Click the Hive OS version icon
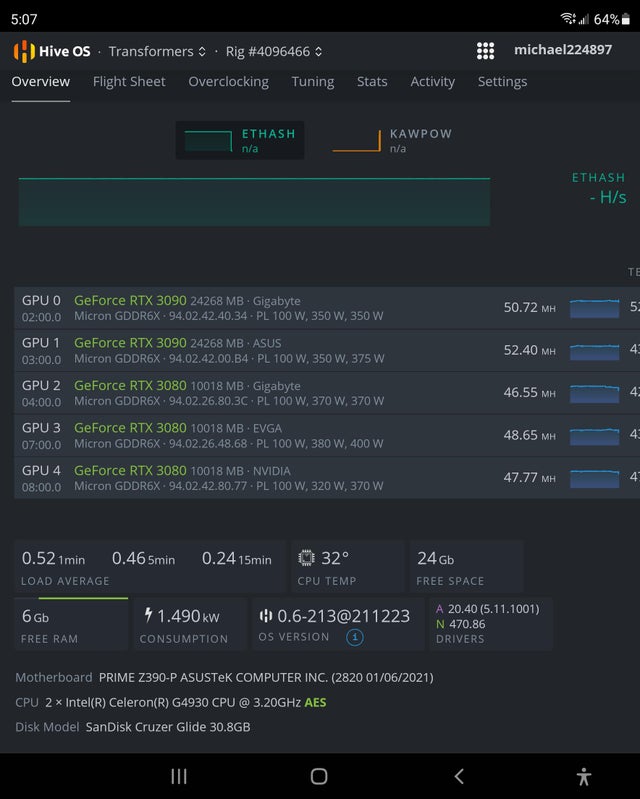Image resolution: width=640 pixels, height=799 pixels. pyautogui.click(x=265, y=616)
